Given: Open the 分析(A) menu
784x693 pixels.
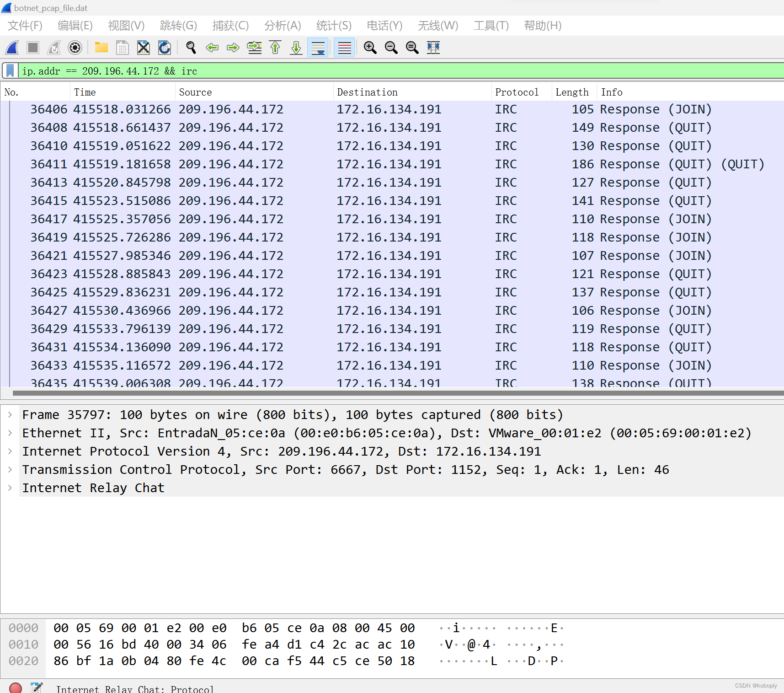Looking at the screenshot, I should [283, 26].
